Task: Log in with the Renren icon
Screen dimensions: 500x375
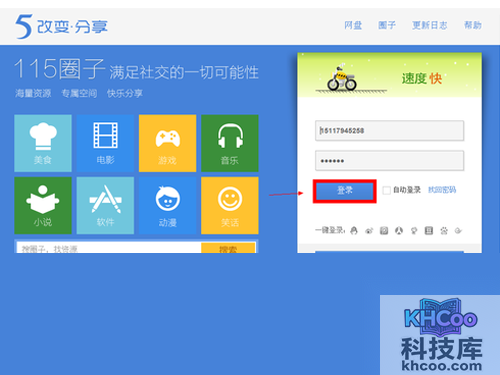Action: pyautogui.click(x=399, y=230)
